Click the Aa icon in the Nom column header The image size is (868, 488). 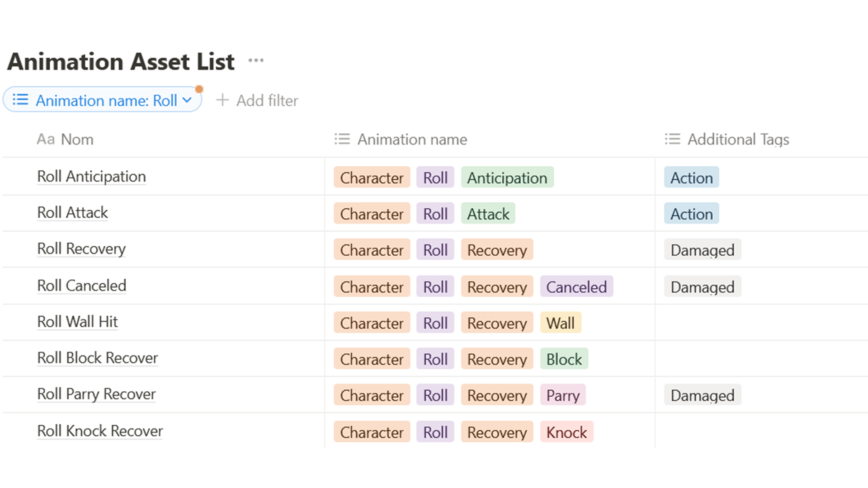click(46, 139)
